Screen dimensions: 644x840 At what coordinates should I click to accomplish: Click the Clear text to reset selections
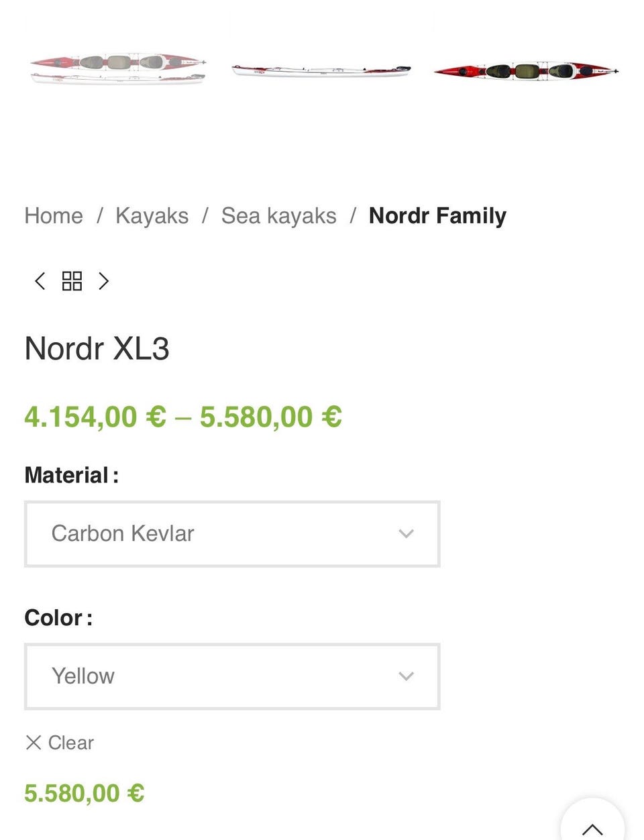point(70,743)
